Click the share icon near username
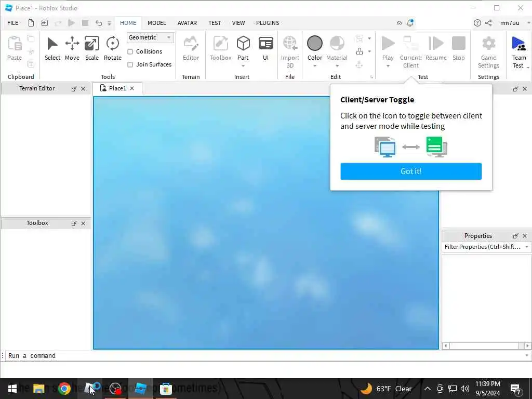The width and height of the screenshot is (532, 399). pos(488,23)
